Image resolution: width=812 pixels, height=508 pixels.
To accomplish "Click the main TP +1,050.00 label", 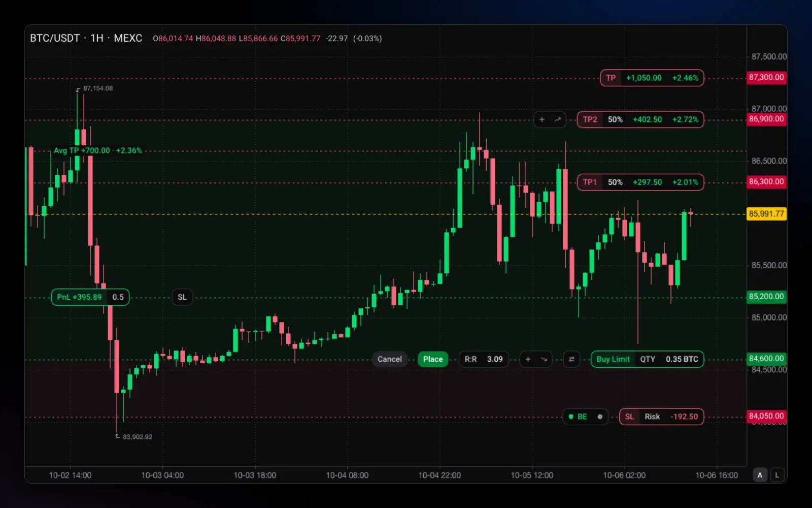I will [652, 78].
